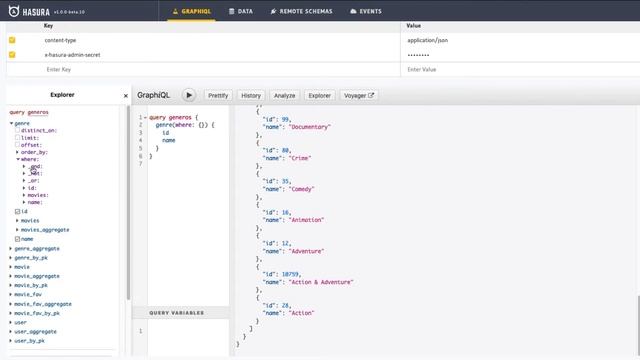Expand the genre_by_pk node

pos(11,258)
